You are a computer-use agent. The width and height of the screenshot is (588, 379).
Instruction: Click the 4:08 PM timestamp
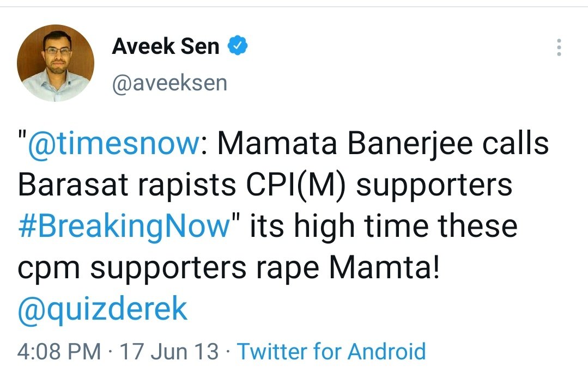pos(59,351)
